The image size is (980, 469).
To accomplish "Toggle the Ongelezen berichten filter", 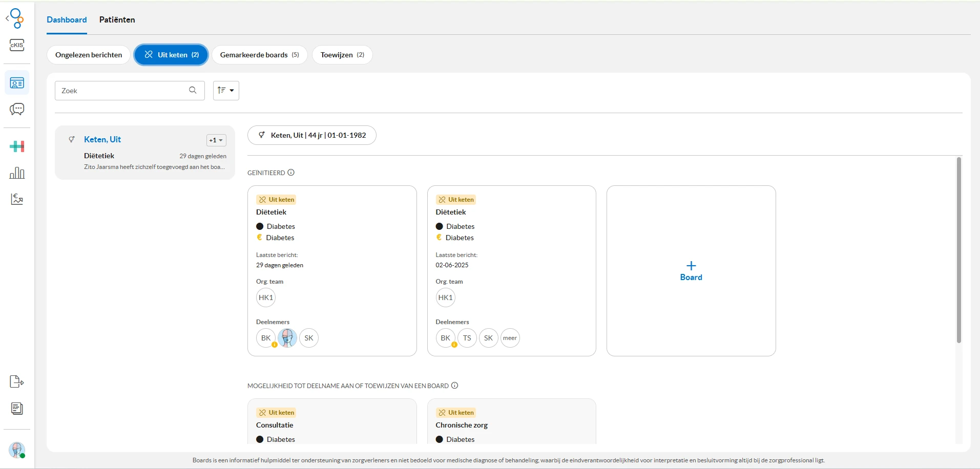I will pyautogui.click(x=89, y=55).
